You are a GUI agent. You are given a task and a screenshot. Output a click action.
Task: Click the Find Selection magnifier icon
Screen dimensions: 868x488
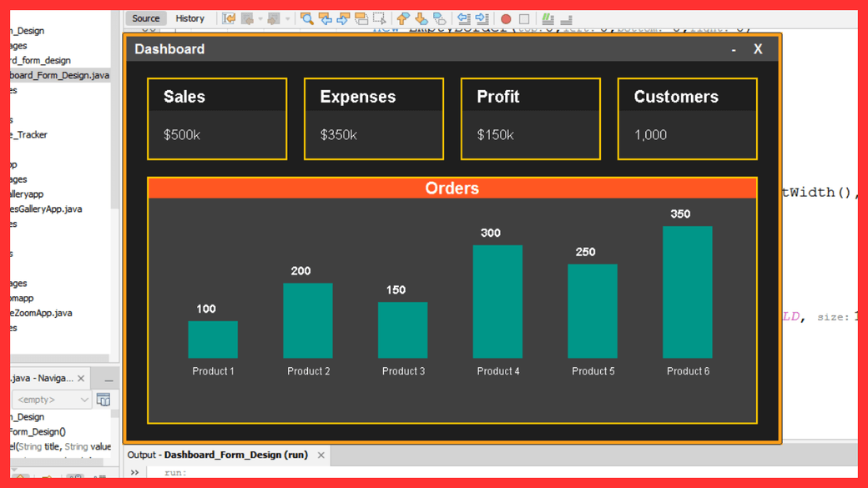305,18
